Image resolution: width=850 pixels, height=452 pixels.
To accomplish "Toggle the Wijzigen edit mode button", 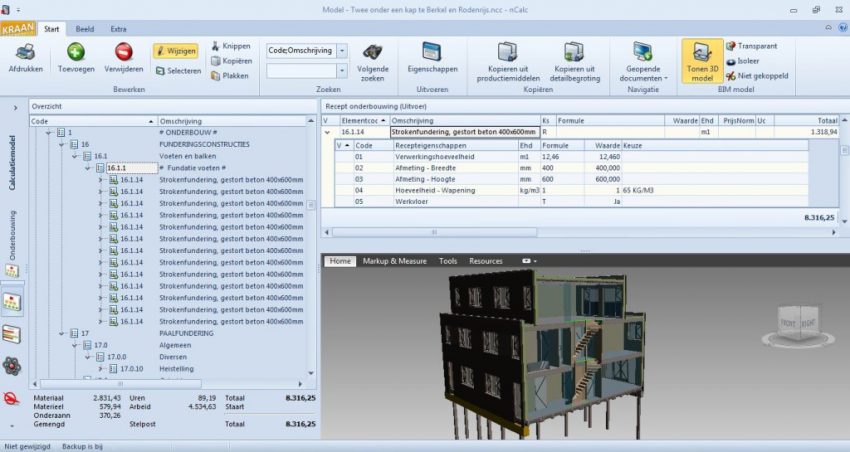I will 176,51.
